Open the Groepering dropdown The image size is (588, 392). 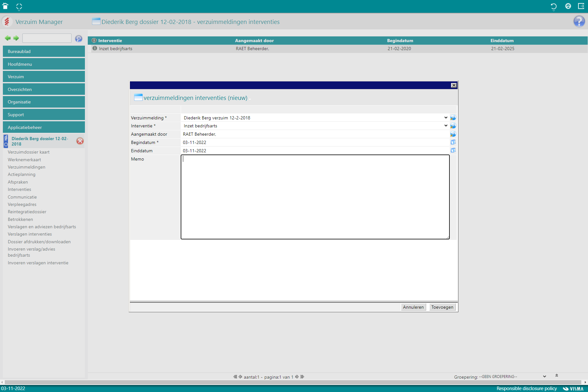click(x=513, y=377)
